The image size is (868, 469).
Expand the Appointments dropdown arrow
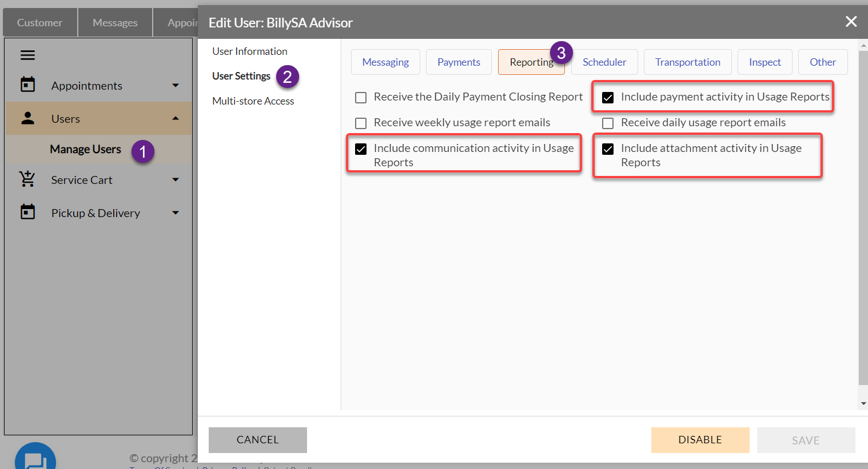[176, 85]
